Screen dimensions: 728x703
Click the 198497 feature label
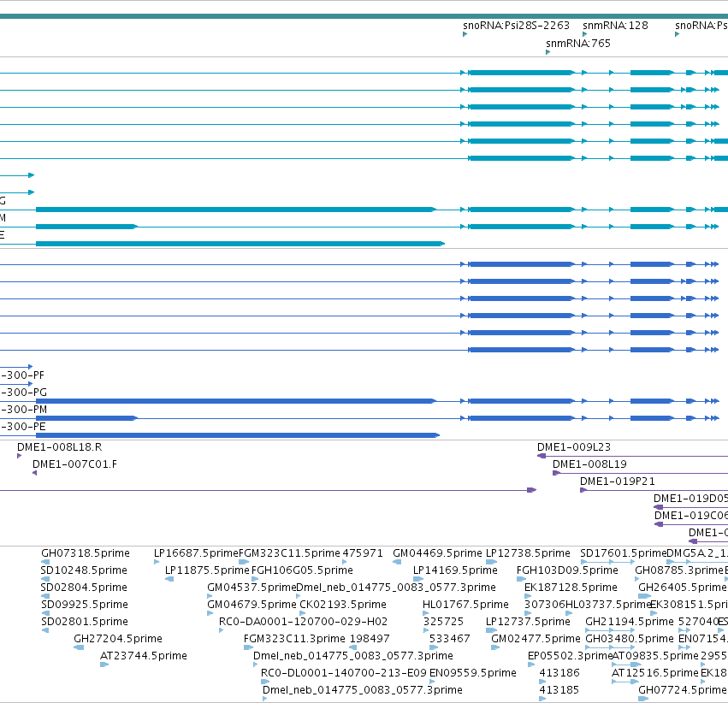[x=370, y=640]
